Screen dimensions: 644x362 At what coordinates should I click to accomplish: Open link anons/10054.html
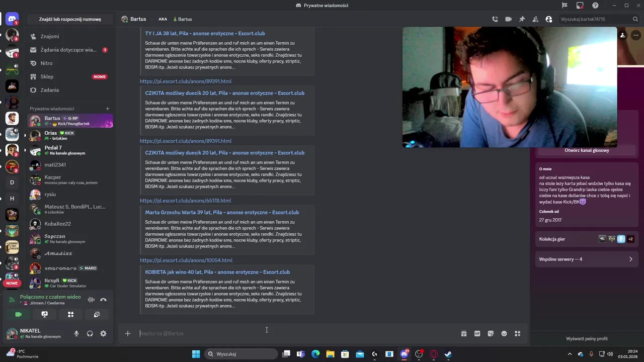186,260
